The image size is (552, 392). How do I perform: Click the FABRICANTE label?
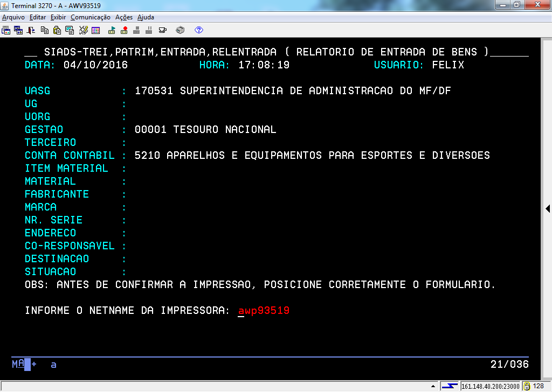57,194
